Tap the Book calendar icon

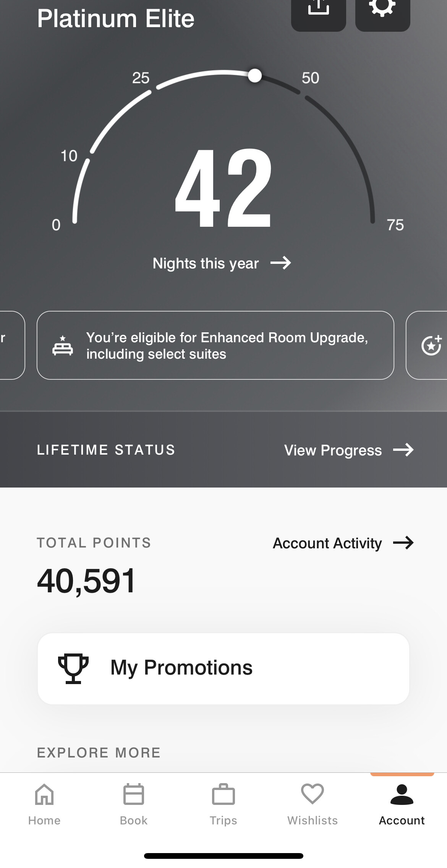tap(134, 795)
